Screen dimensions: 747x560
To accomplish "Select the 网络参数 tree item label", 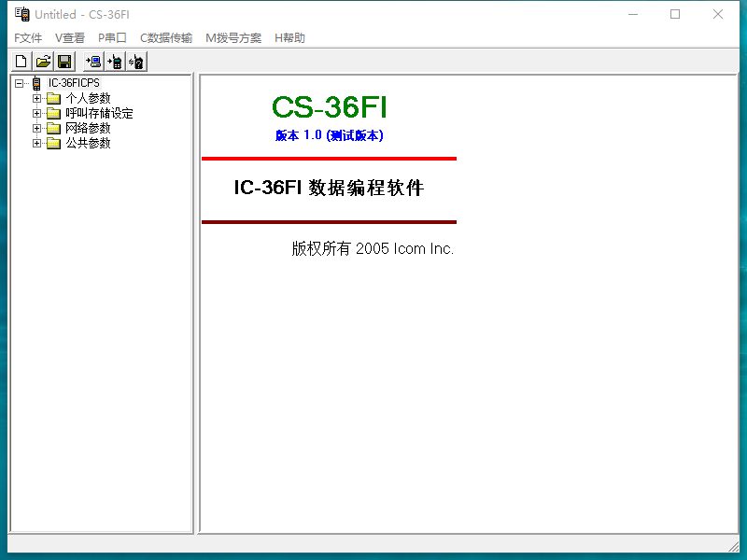I will tap(88, 129).
